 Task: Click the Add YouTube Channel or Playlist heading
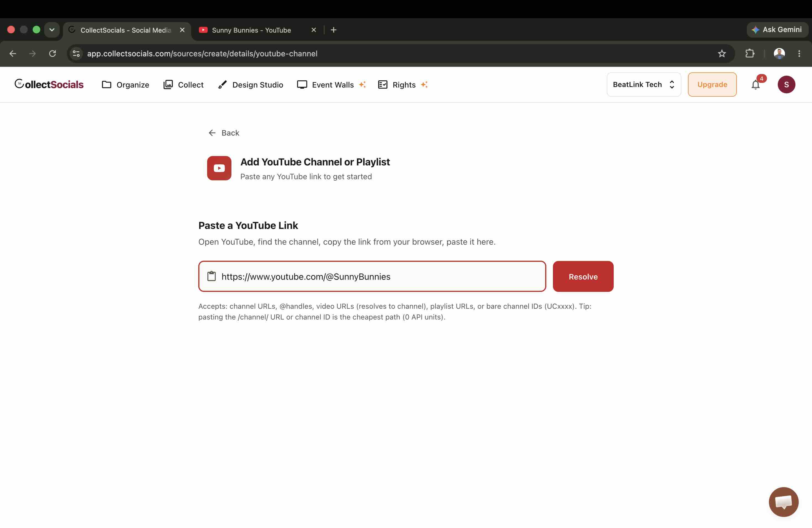tap(315, 162)
